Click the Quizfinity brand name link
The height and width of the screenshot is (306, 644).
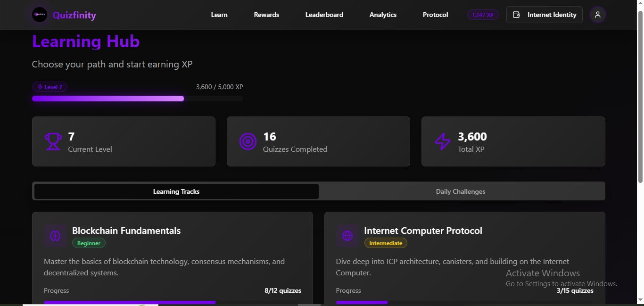pos(74,15)
